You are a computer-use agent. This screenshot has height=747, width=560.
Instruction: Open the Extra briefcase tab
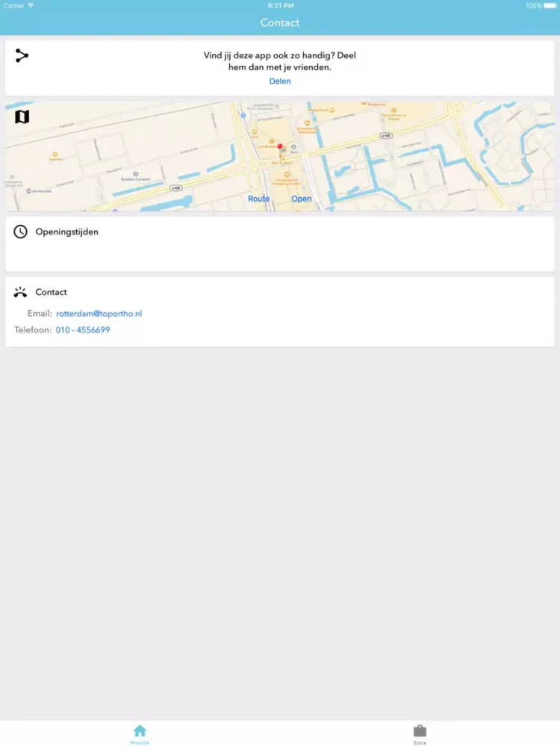[420, 734]
